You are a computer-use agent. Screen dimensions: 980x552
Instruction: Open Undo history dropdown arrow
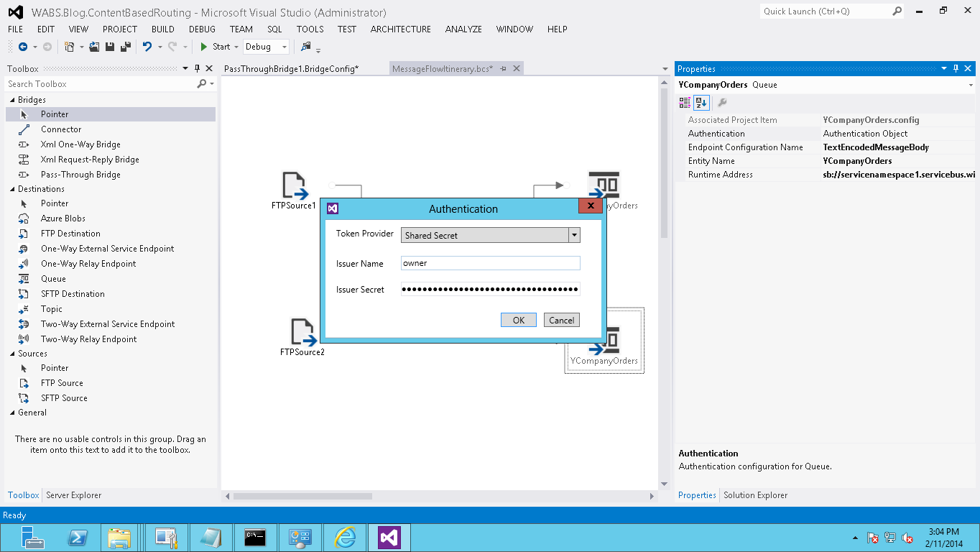pos(160,47)
